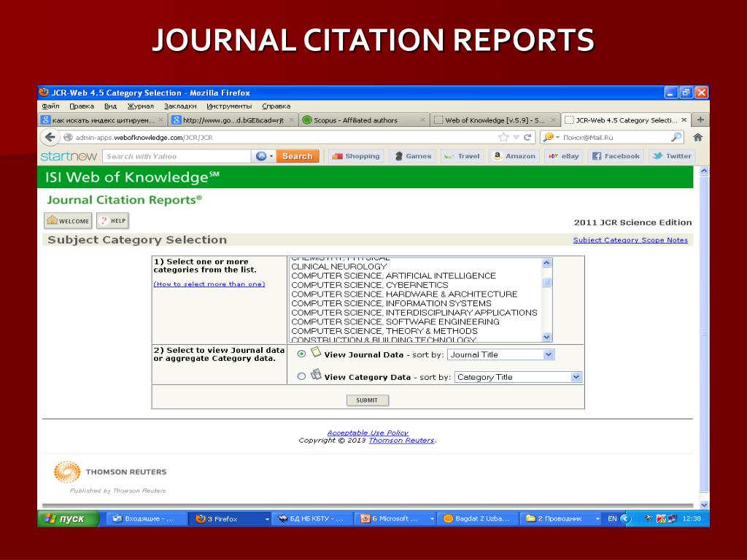
Task: Click the WELCOME home button
Action: (x=68, y=220)
